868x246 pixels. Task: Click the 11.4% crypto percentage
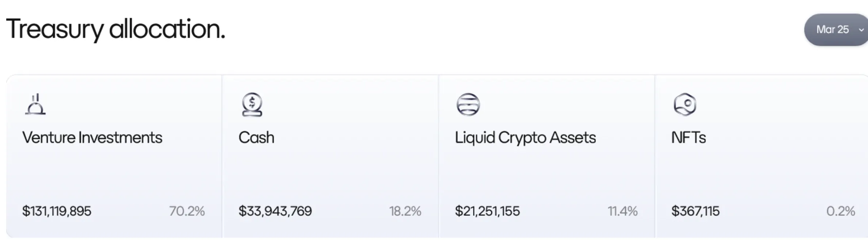coord(623,211)
